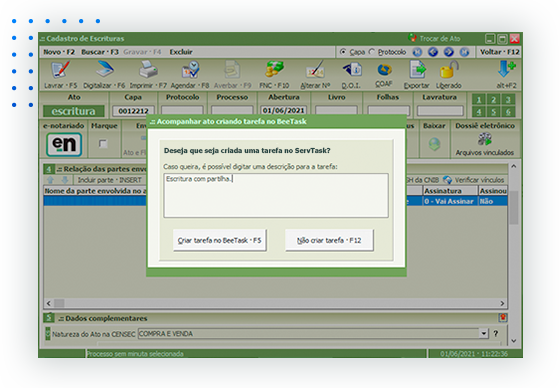Click the Capa number field 0012212
The height and width of the screenshot is (388, 560).
(133, 111)
